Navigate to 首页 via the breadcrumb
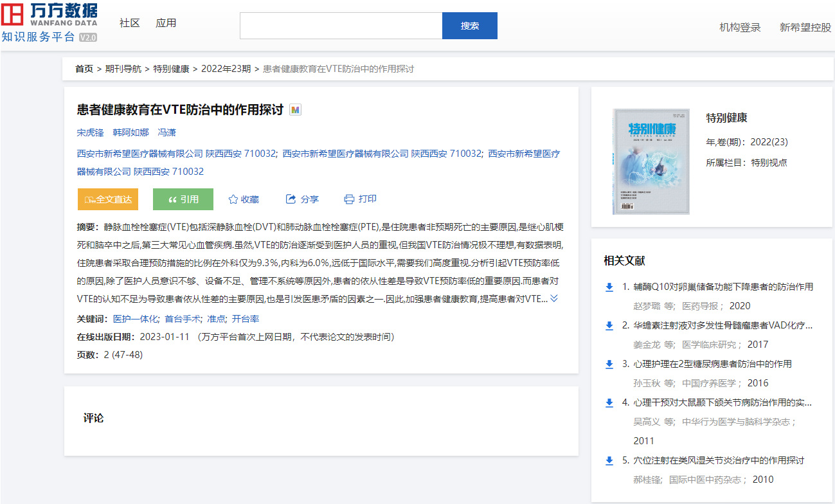Viewport: 835px width, 504px height. click(83, 68)
